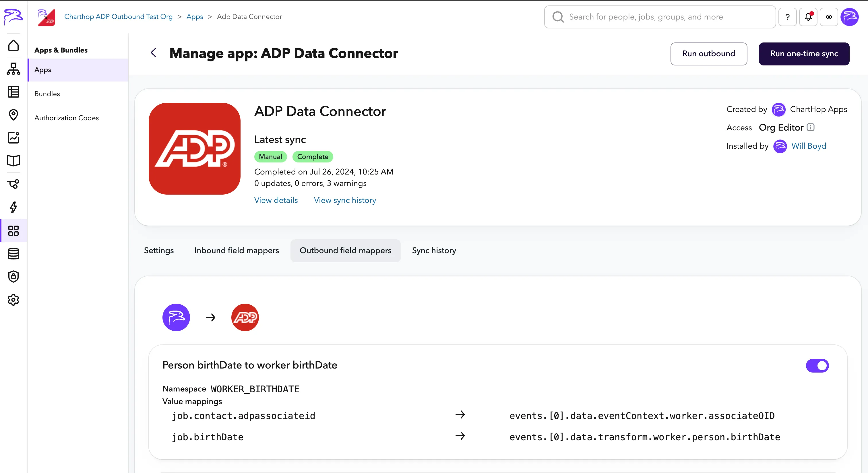Click the WORKER_BIRTHDATE namespace value
868x473 pixels.
[255, 389]
